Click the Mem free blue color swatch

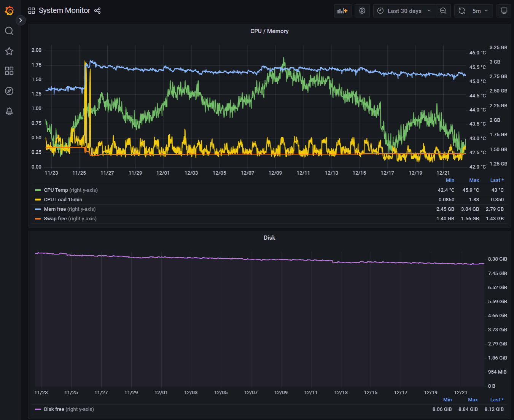38,209
